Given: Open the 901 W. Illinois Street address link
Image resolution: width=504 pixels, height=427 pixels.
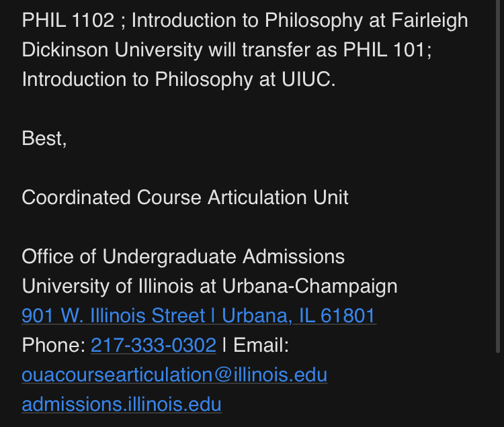Looking at the screenshot, I should coord(199,316).
